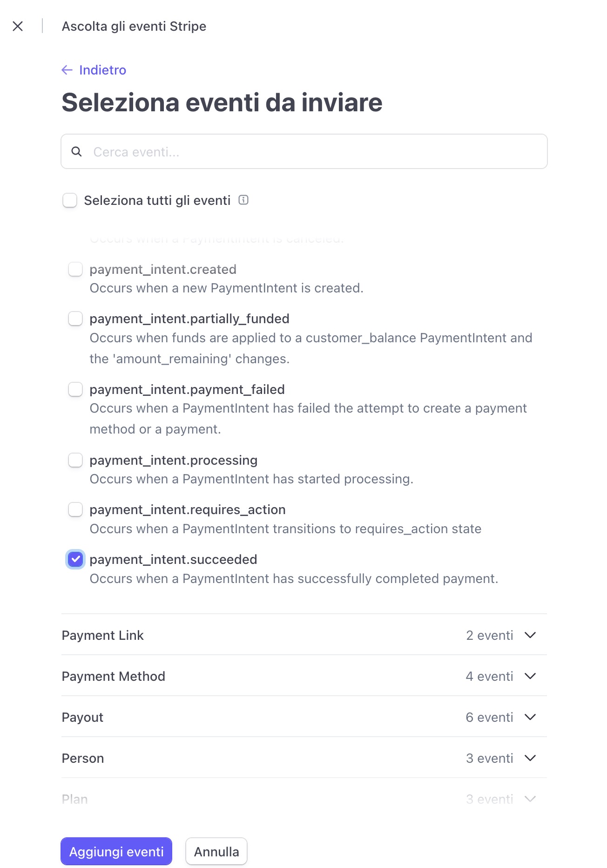Open the Payout chevron dropdown
Viewport: 607px width, 868px height.
(x=530, y=717)
